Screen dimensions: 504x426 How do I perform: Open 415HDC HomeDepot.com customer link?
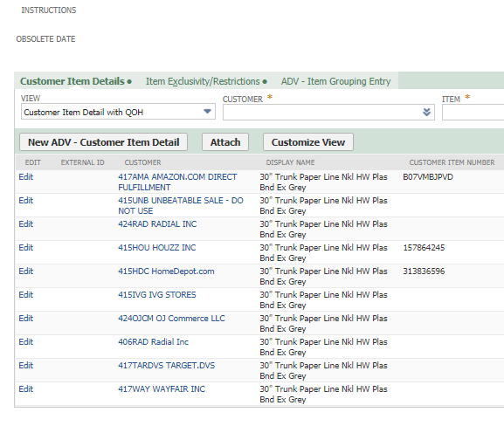[x=166, y=271]
